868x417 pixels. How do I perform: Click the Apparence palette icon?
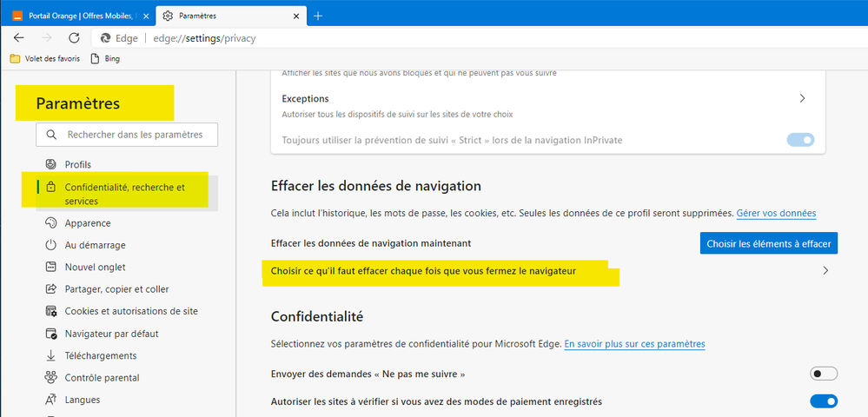[51, 223]
